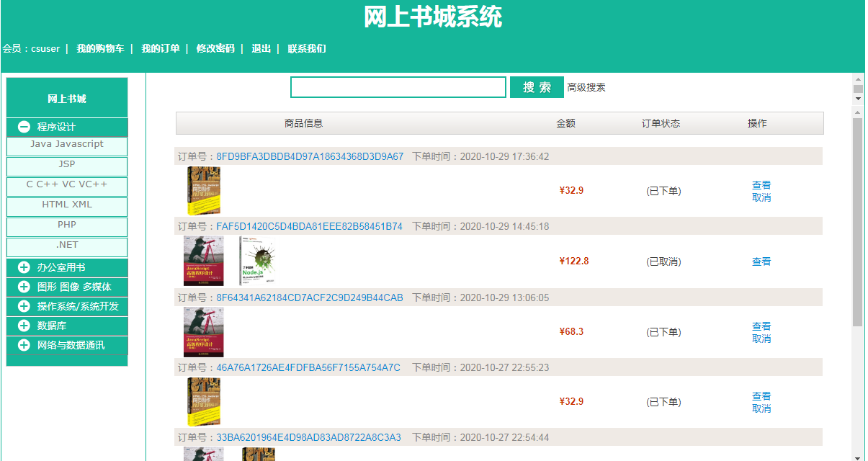Image resolution: width=868 pixels, height=461 pixels.
Task: Select Java Javascript subcategory
Action: [67, 144]
